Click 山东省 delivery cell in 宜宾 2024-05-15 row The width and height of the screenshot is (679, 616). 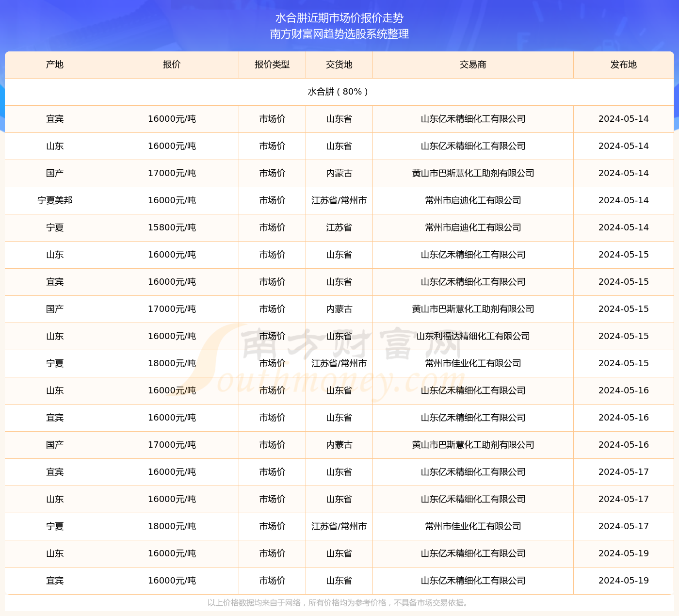coord(339,282)
